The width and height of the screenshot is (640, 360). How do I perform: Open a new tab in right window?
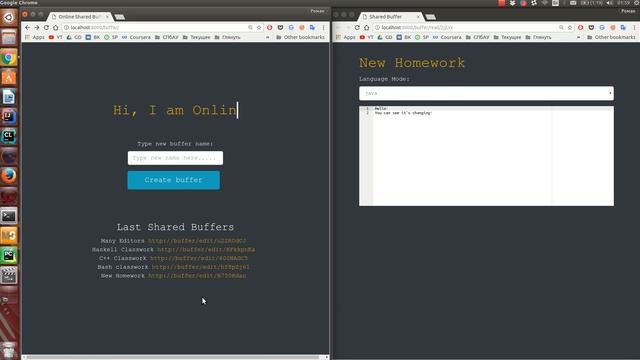pos(431,17)
